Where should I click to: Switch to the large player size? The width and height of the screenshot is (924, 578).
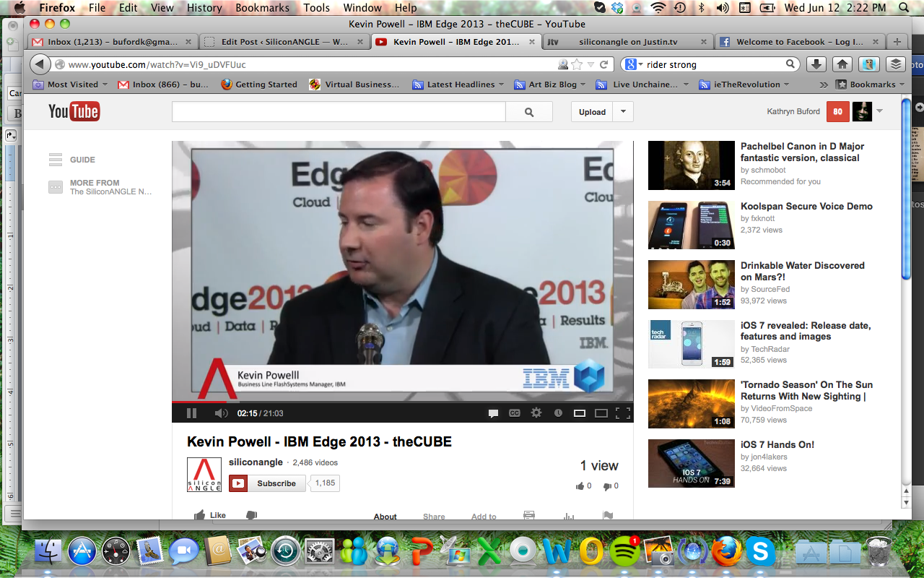click(601, 413)
